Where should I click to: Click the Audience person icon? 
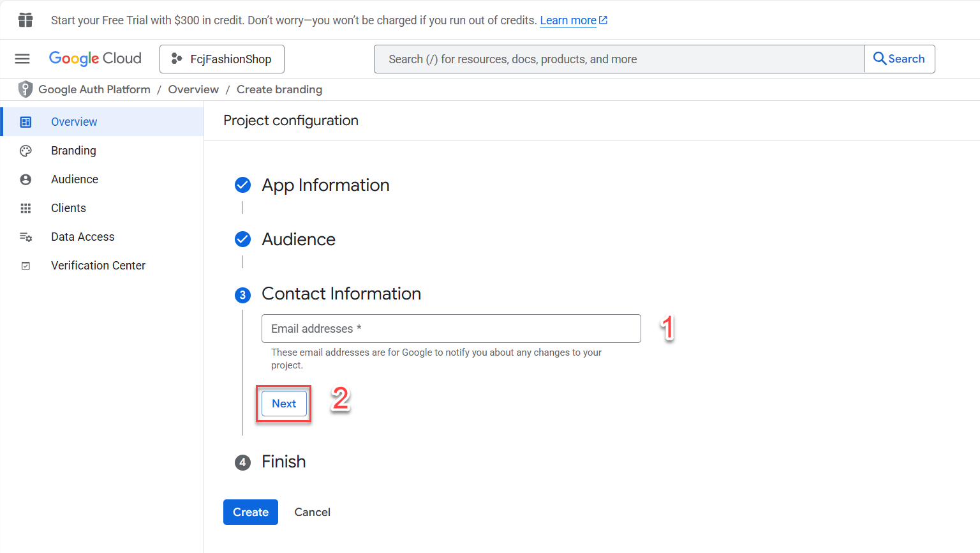click(x=26, y=179)
